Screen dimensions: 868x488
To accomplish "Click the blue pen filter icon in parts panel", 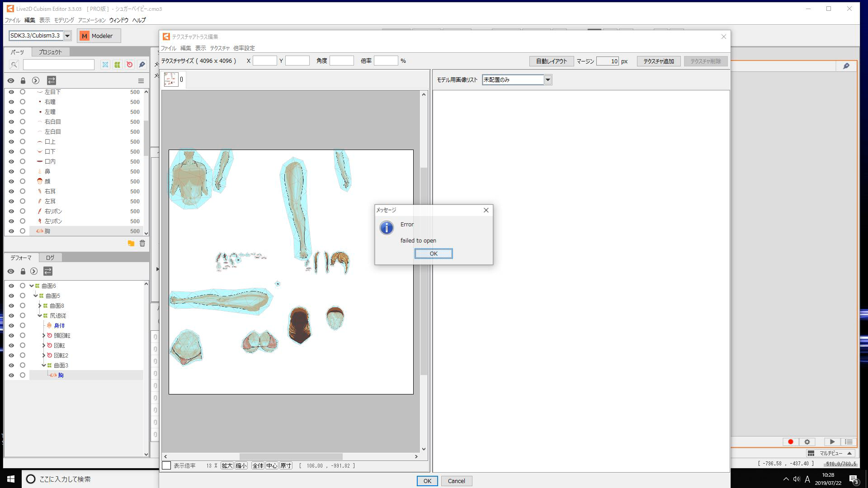I will [142, 65].
